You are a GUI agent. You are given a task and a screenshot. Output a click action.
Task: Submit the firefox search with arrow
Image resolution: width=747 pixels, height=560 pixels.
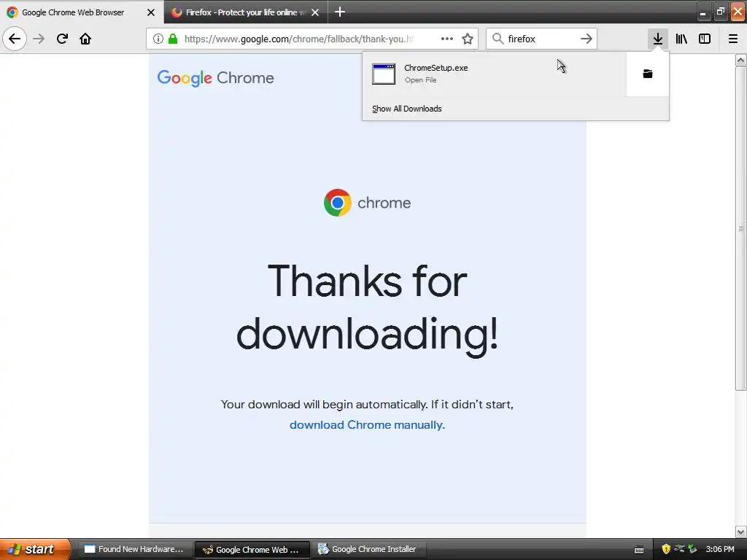click(587, 39)
